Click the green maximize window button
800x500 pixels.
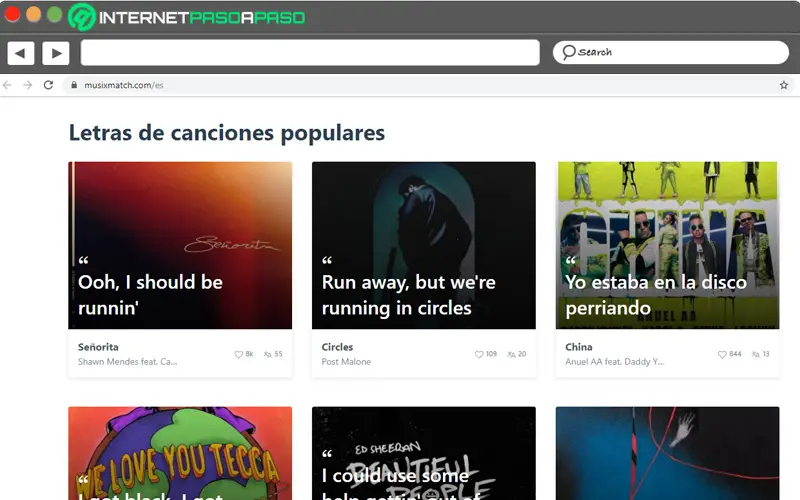(55, 14)
